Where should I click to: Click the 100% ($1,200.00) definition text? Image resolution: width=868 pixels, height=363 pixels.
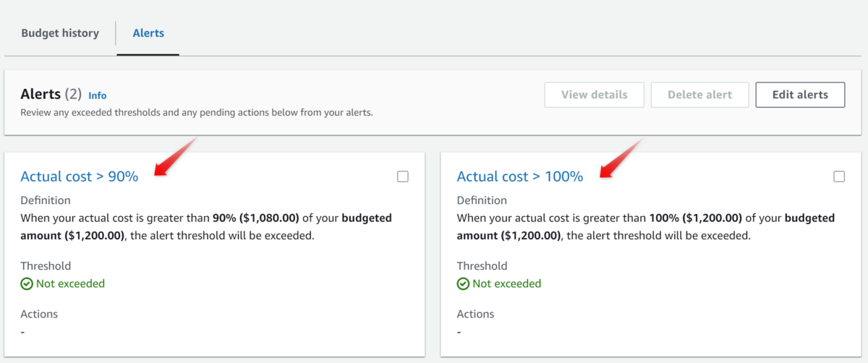(x=695, y=218)
